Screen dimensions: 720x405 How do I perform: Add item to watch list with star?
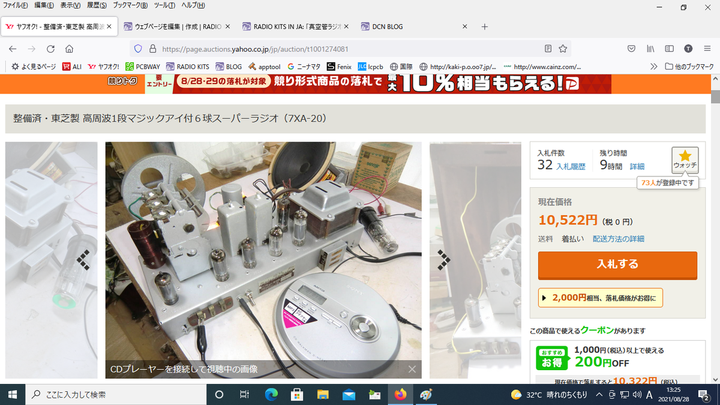pos(684,160)
